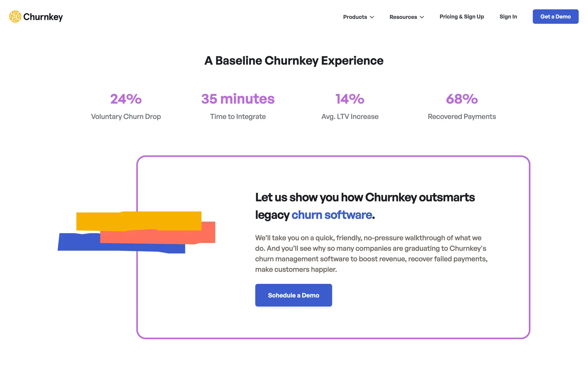
Task: Click the 68% recovered payments figure
Action: (462, 99)
